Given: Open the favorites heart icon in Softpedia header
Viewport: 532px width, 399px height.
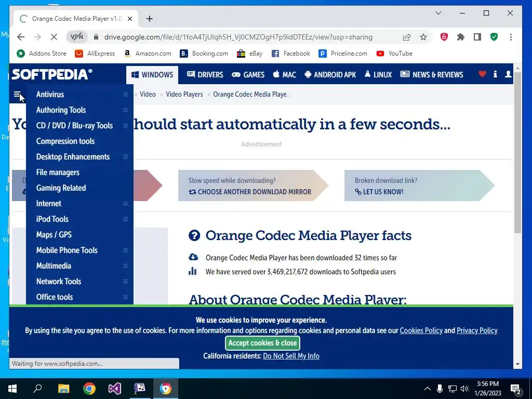Looking at the screenshot, I should coord(482,74).
